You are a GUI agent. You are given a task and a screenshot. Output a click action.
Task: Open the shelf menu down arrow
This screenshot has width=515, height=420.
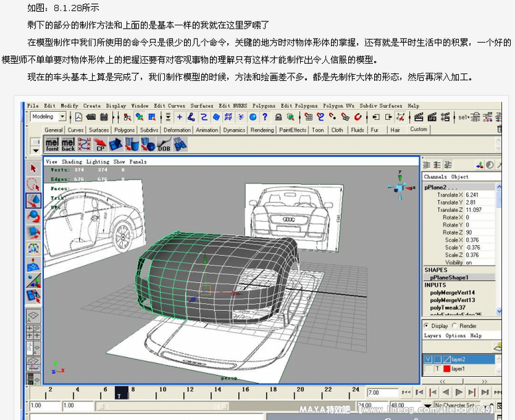36,148
